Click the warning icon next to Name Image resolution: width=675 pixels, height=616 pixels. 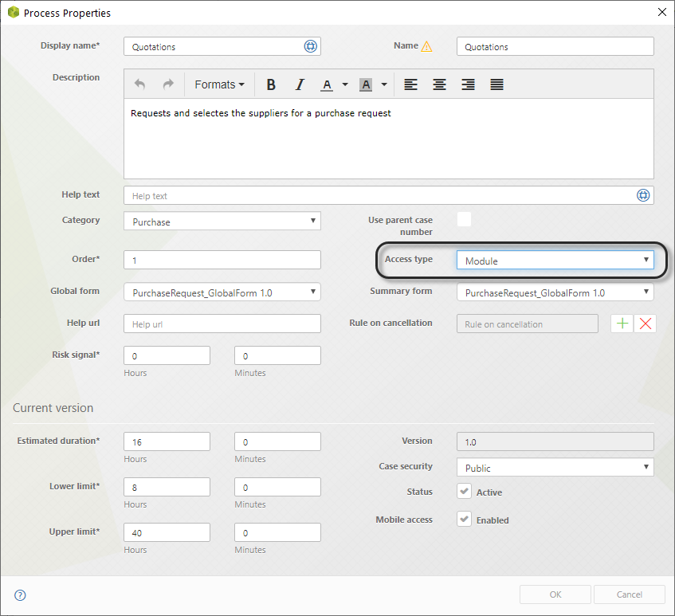pyautogui.click(x=426, y=46)
